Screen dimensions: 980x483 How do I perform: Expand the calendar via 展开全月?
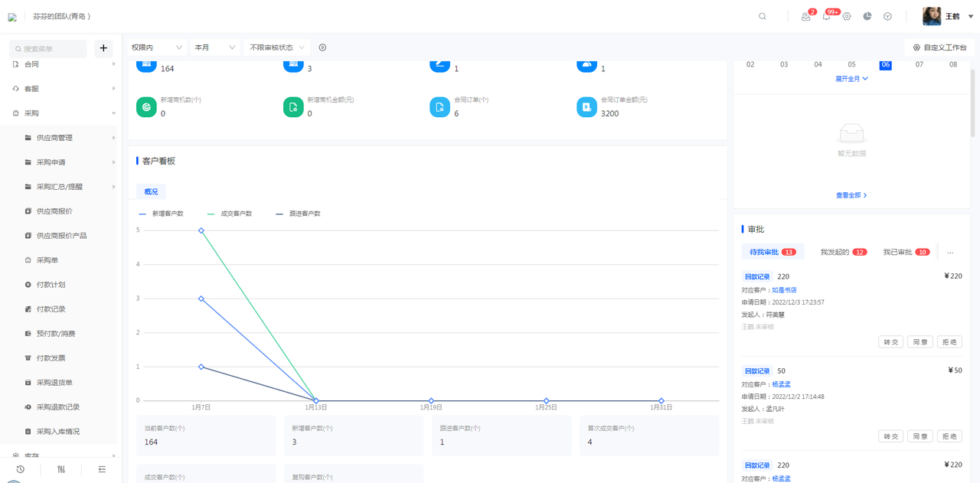[x=851, y=79]
